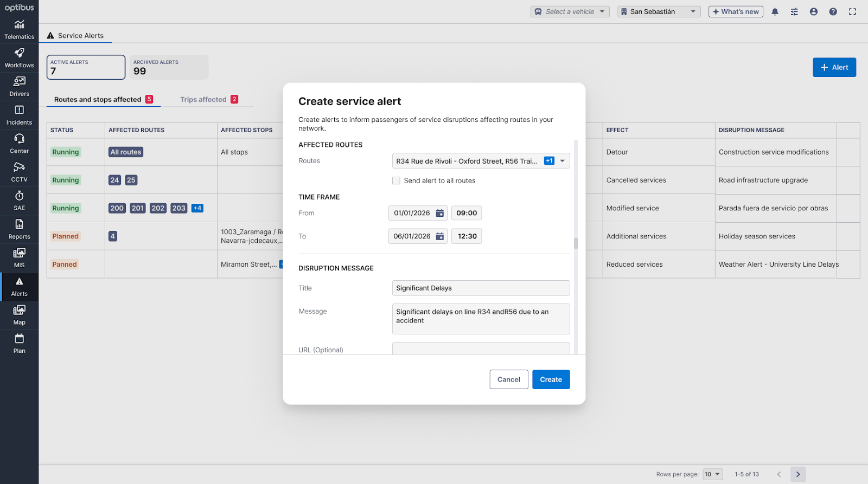Click Construction service modifications message
Screen dimensions: 868x484
point(774,152)
